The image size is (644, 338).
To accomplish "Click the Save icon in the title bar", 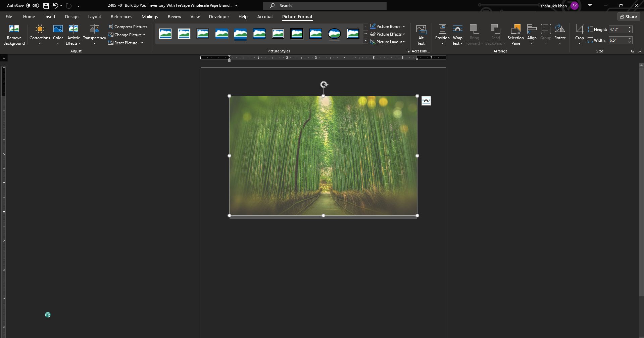I will (x=46, y=6).
